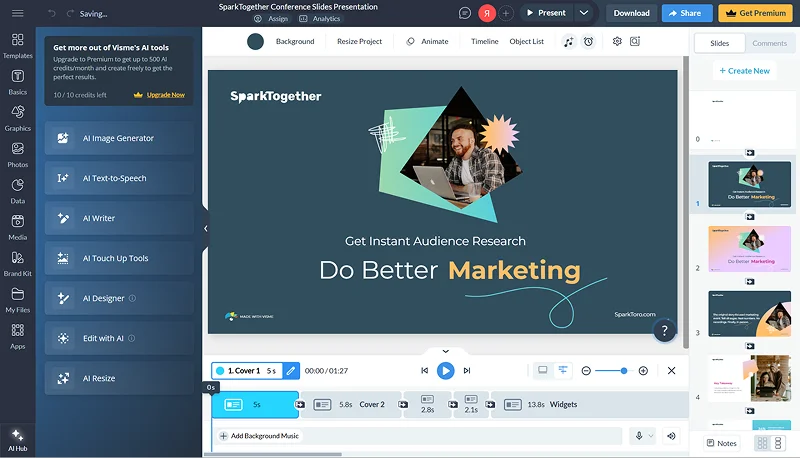Screen dimensions: 800x458
Task: Open the help question mark button
Action: (665, 331)
